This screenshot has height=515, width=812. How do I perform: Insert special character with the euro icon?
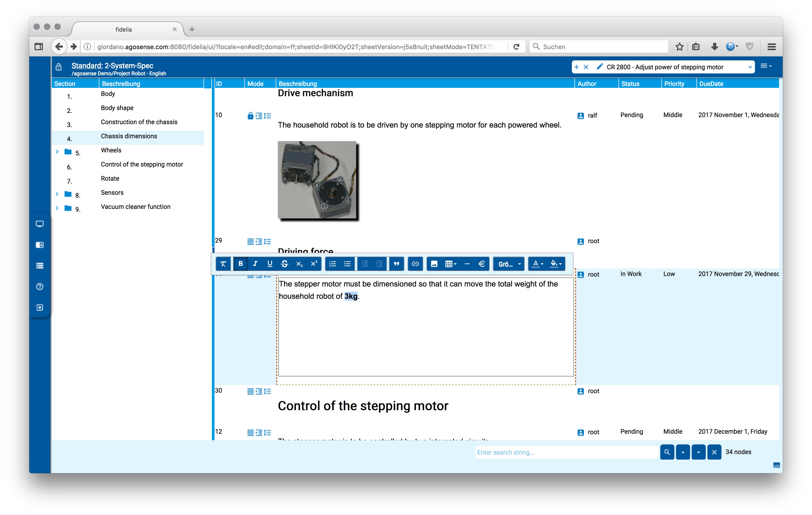(481, 264)
